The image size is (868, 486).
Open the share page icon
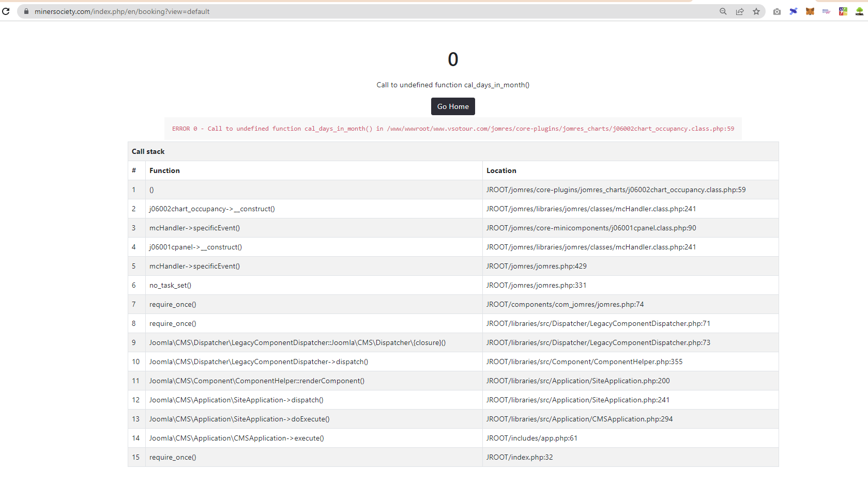click(740, 11)
